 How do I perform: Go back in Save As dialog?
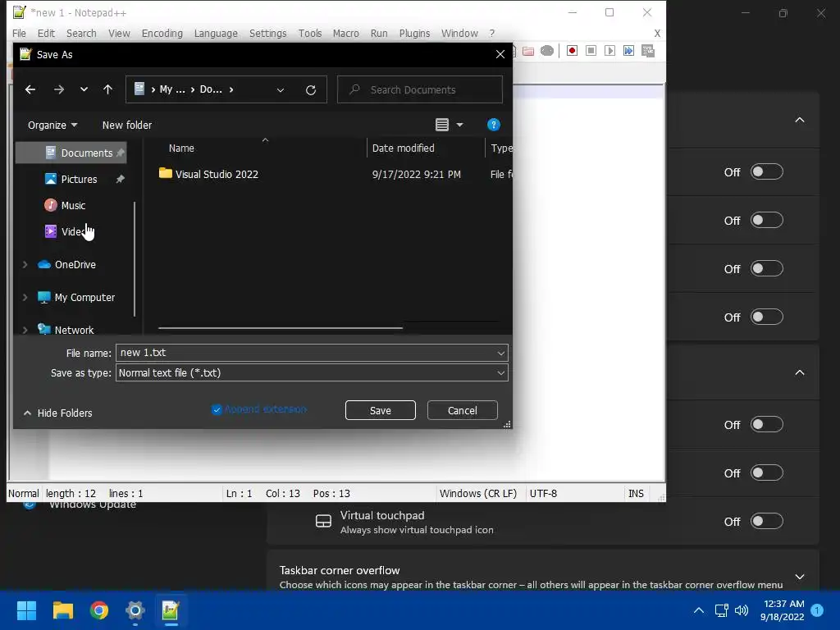(30, 89)
